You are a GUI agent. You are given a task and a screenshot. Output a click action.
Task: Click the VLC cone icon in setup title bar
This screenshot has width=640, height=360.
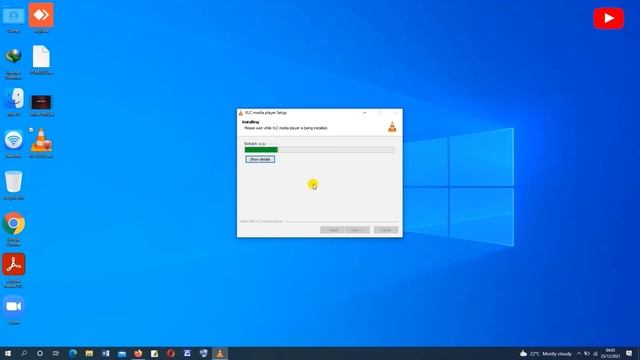click(x=241, y=113)
